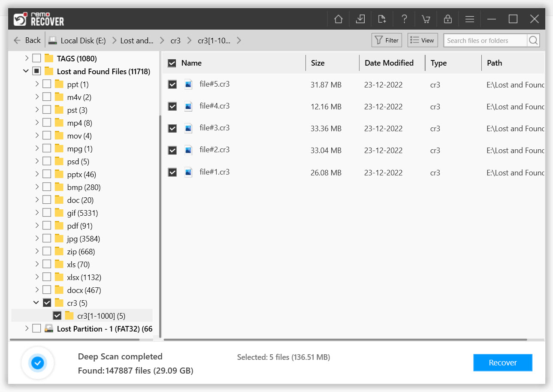
Task: Click the Open Recovery Session icon
Action: click(382, 19)
